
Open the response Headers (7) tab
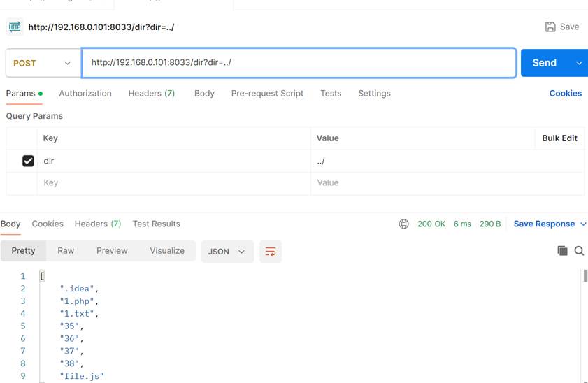click(98, 224)
